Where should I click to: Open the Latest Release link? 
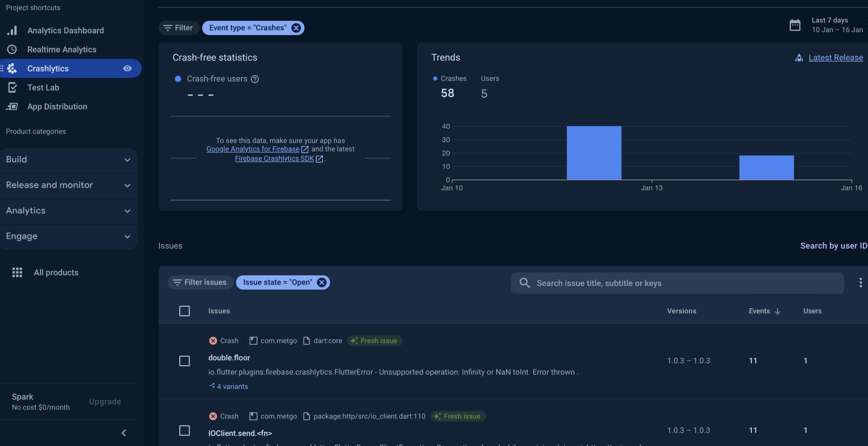coord(835,58)
